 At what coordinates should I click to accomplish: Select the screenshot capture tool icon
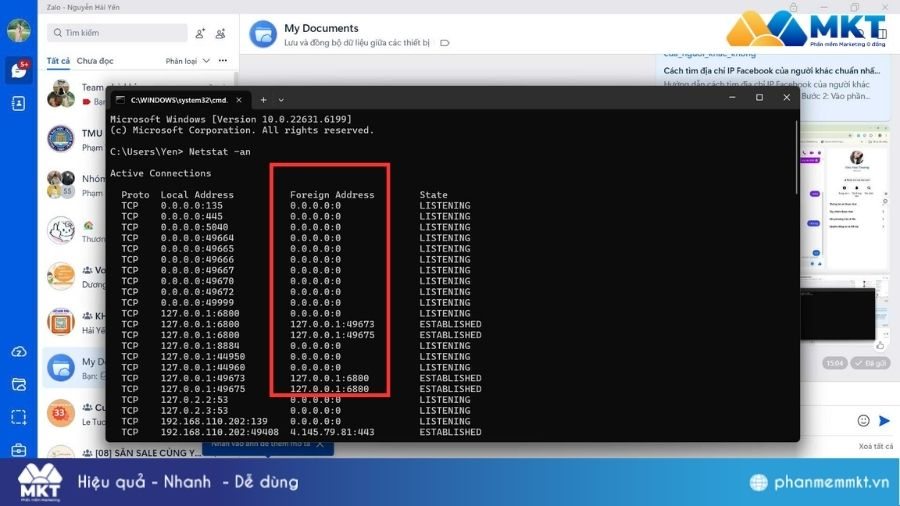click(x=18, y=417)
